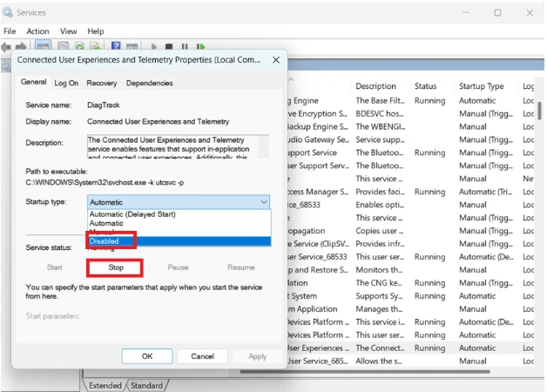Screen dimensions: 547x392
Task: Click the Restart Service icon in toolbar
Action: [x=200, y=46]
